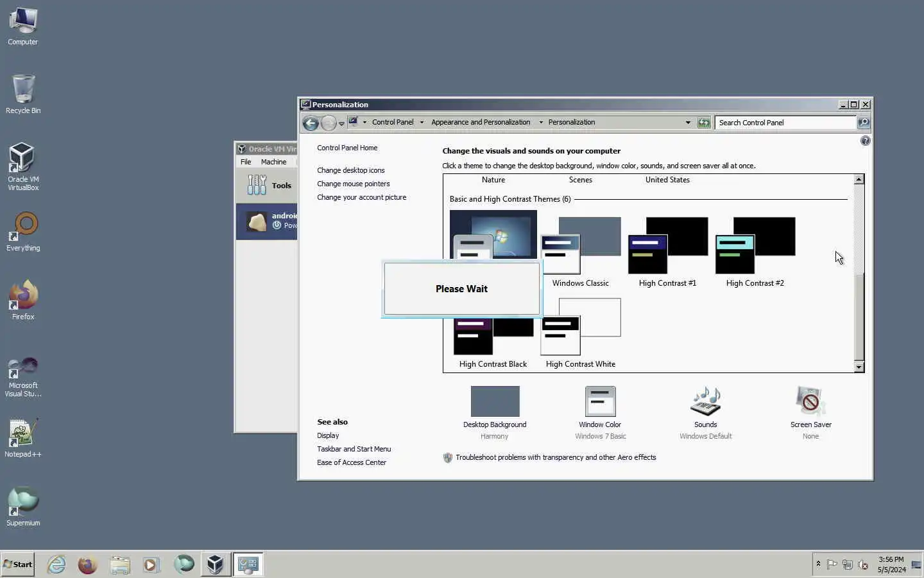Expand the arrow after Control Panel breadcrumb

pos(422,122)
